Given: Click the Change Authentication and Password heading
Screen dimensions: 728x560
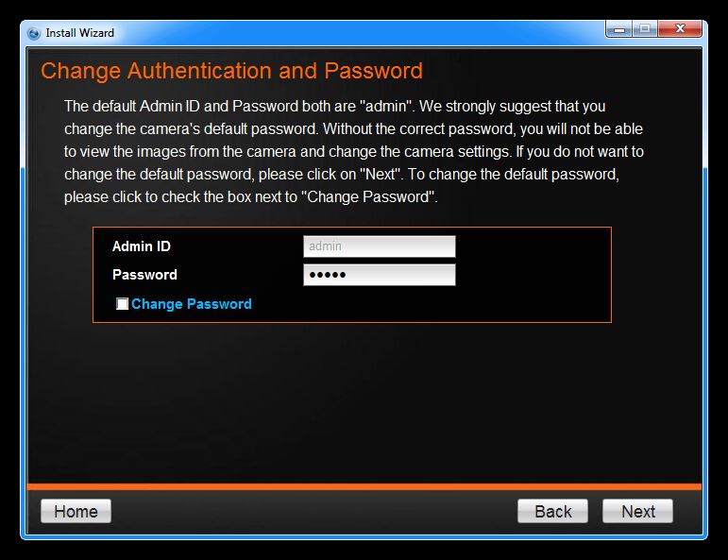Looking at the screenshot, I should (x=231, y=71).
